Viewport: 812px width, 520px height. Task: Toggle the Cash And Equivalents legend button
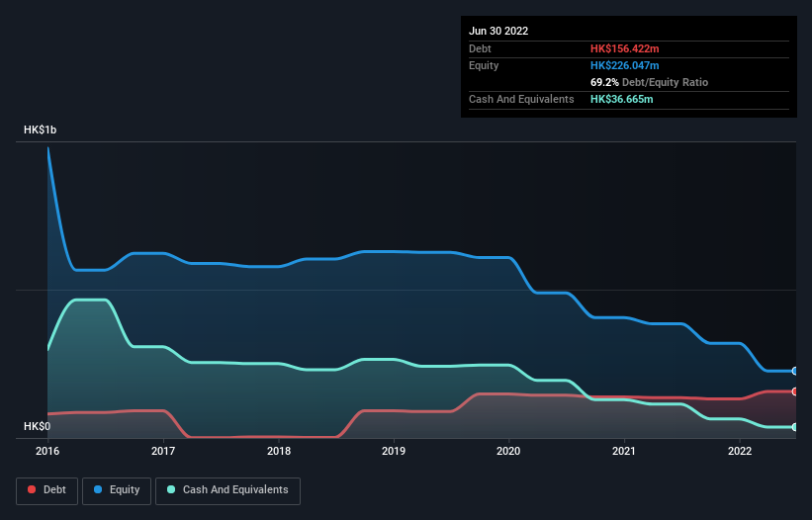(x=227, y=490)
